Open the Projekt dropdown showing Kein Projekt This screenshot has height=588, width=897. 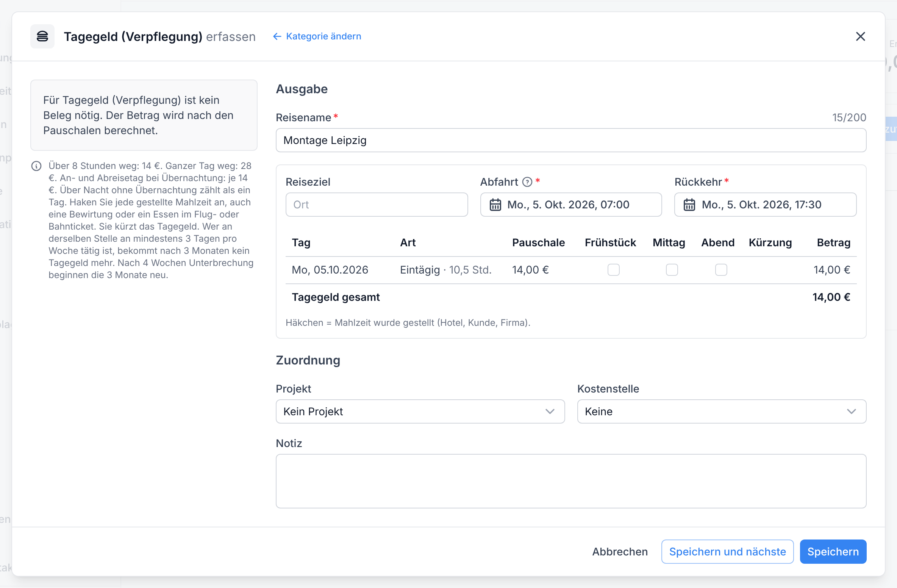pyautogui.click(x=420, y=411)
